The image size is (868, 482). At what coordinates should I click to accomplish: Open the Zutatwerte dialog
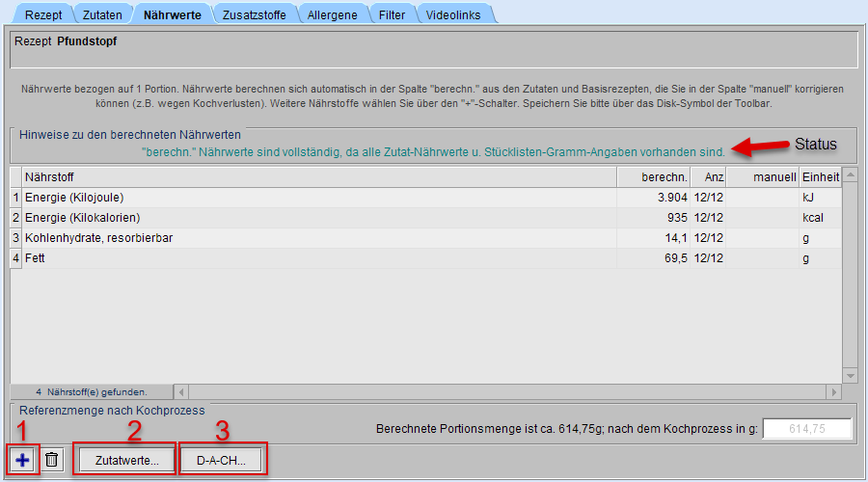(x=126, y=461)
